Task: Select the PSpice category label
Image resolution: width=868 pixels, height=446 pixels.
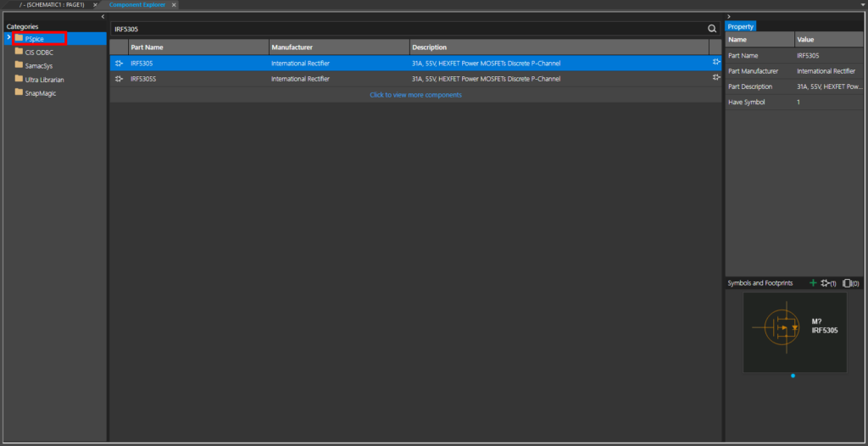Action: tap(34, 39)
